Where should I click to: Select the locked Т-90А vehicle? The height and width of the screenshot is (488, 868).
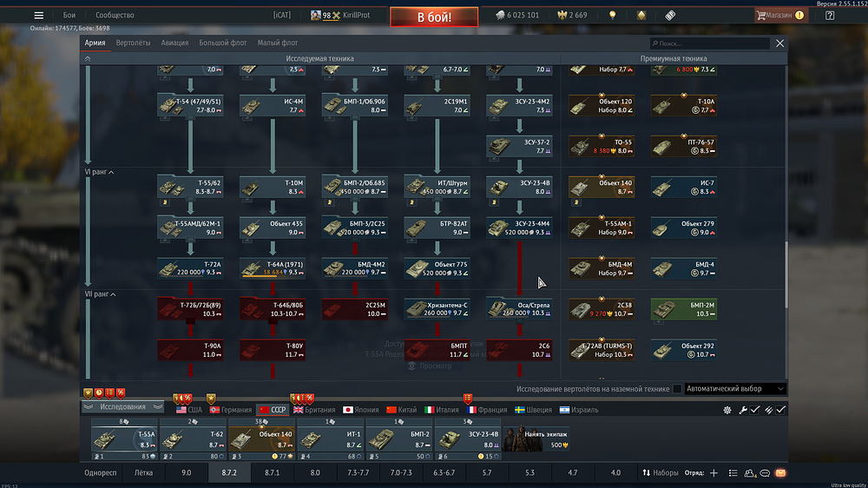[190, 350]
